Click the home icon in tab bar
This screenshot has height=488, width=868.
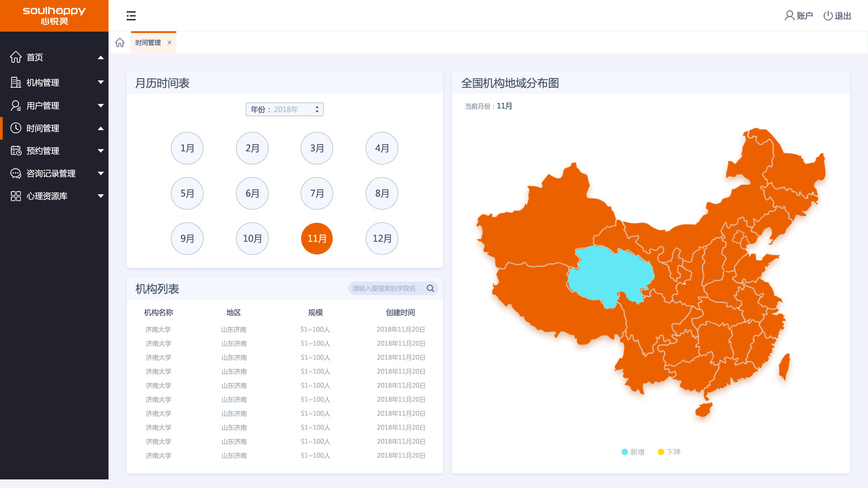120,42
